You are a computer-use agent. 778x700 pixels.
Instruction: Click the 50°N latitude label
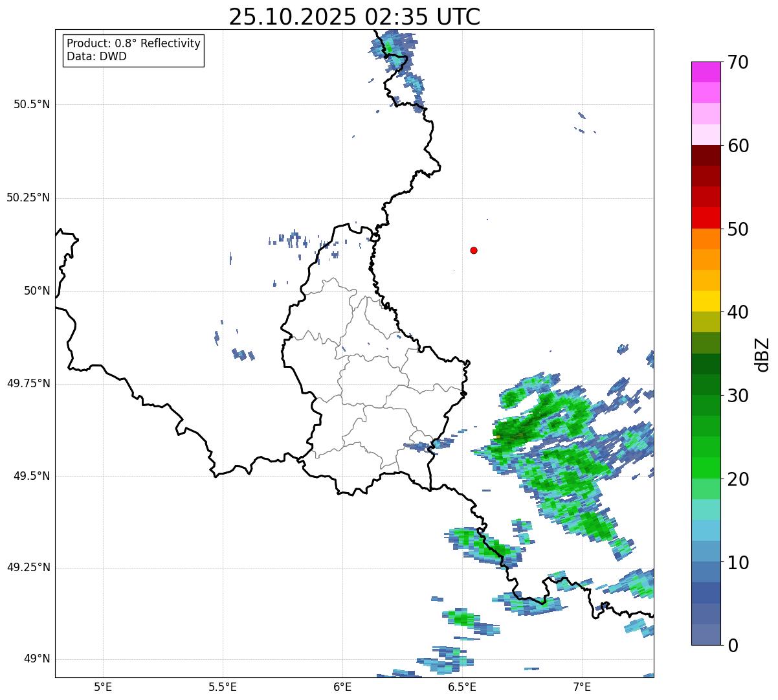[x=37, y=291]
